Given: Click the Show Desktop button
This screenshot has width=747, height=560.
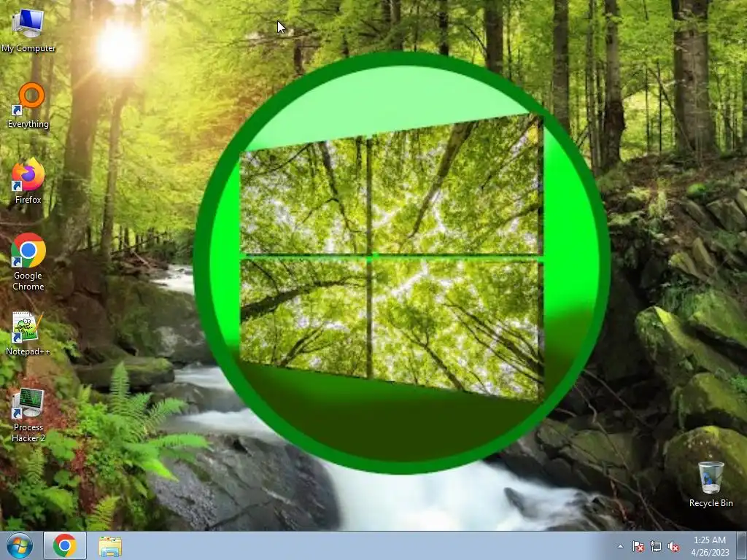Looking at the screenshot, I should 742,546.
